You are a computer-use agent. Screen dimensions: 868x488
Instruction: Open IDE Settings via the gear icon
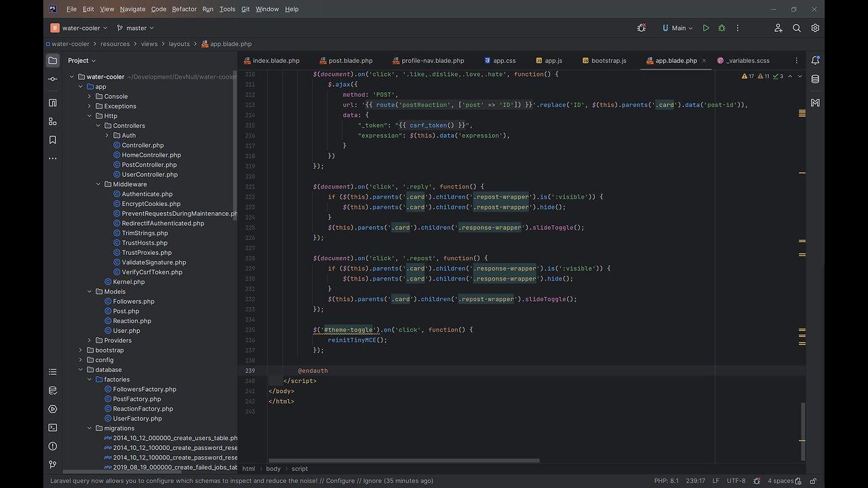tap(815, 28)
